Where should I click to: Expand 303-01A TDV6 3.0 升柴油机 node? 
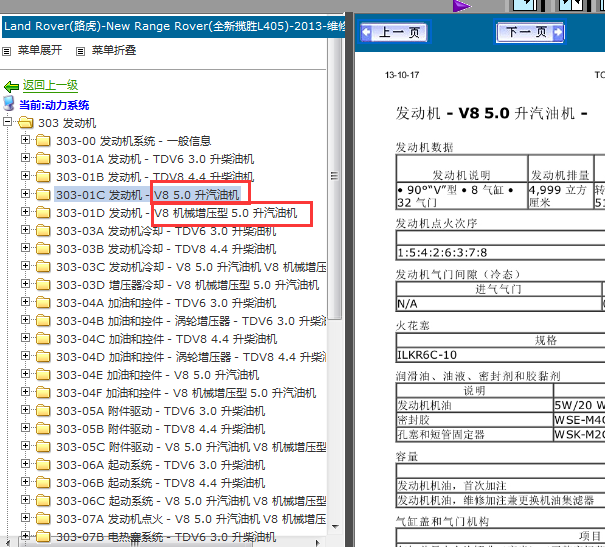click(x=25, y=157)
